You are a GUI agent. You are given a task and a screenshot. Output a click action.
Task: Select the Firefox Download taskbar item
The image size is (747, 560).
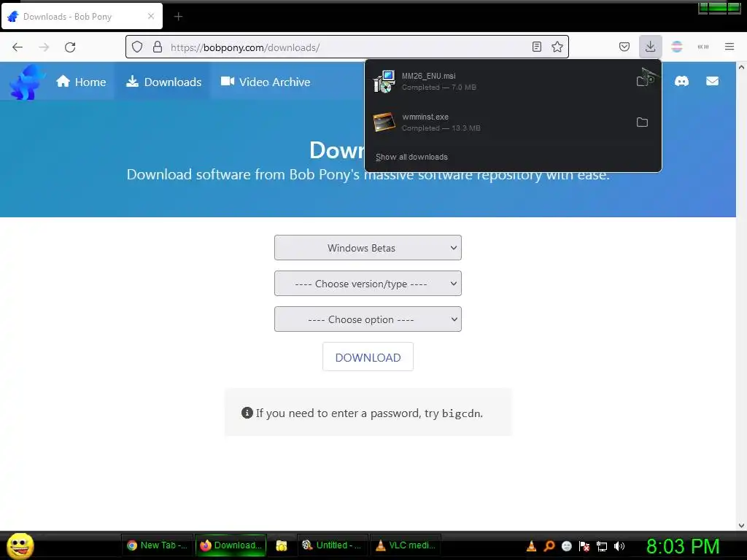pos(231,545)
